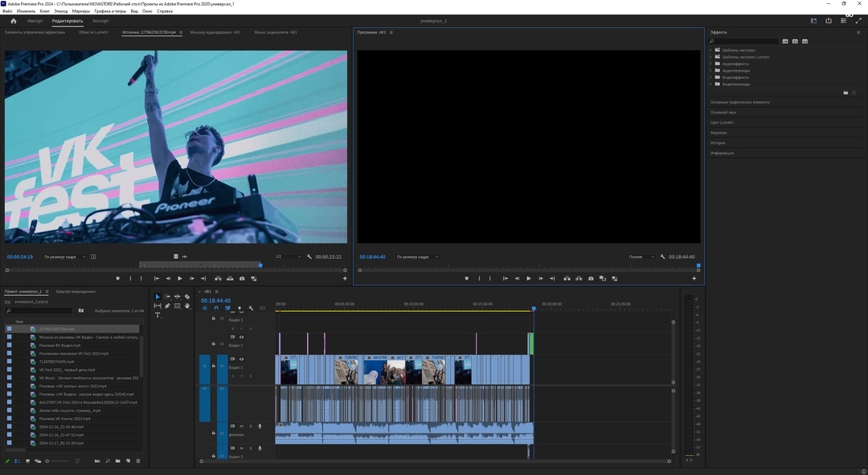Image resolution: width=868 pixels, height=475 pixels.
Task: Open Source playback resolution 1/2 dropdown
Action: (x=288, y=257)
